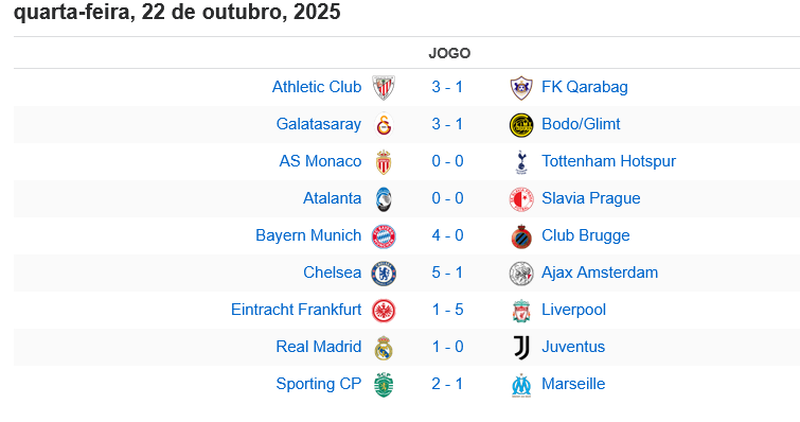Image resolution: width=800 pixels, height=422 pixels.
Task: Open the FK Qarabag team page
Action: tap(584, 87)
